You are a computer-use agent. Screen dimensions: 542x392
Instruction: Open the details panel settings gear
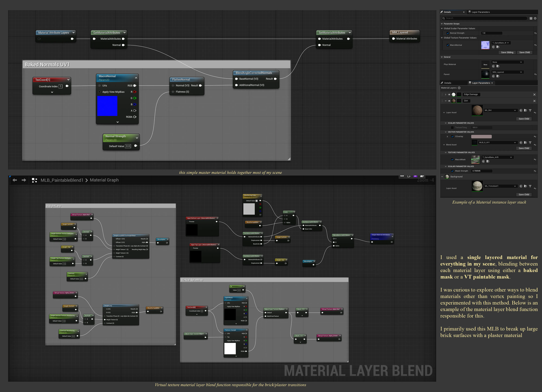(x=535, y=18)
